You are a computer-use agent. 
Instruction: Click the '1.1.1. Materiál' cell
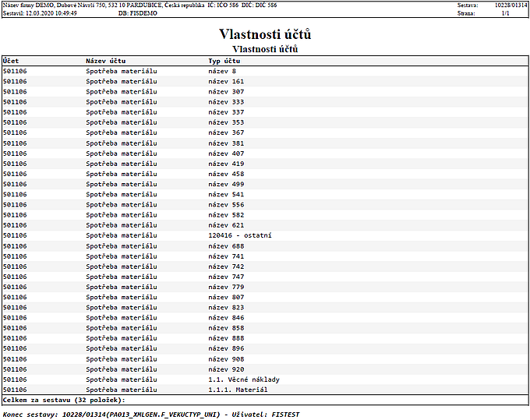tap(238, 390)
